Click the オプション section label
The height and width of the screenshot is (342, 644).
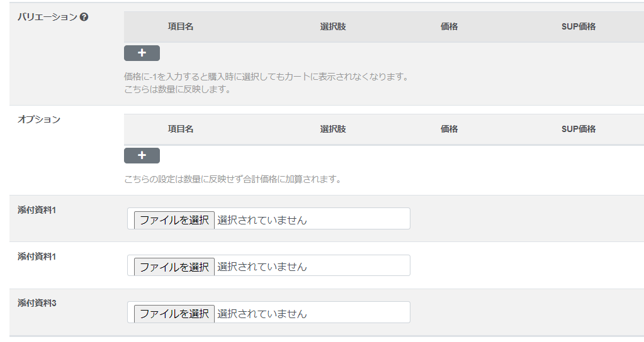click(39, 119)
